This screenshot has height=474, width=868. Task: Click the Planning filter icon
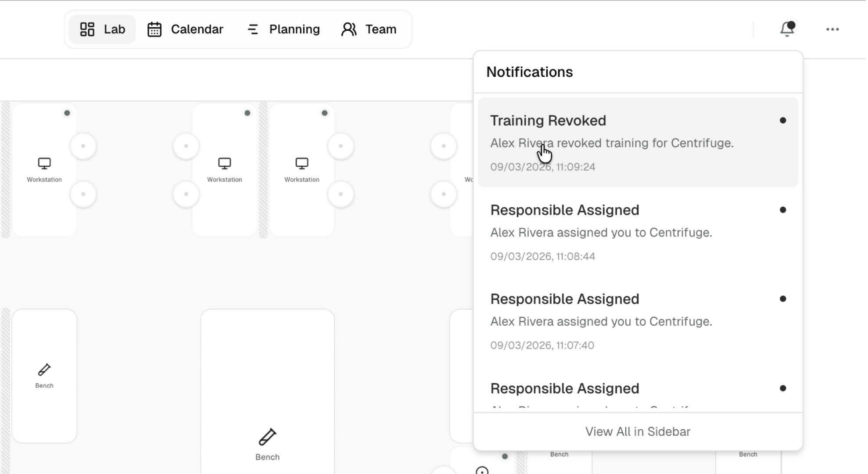click(253, 29)
